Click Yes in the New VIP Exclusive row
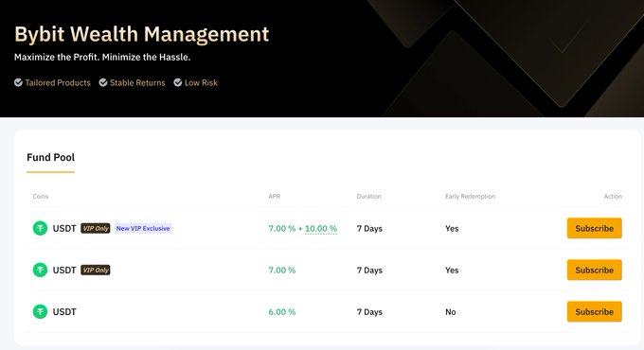 coord(452,229)
